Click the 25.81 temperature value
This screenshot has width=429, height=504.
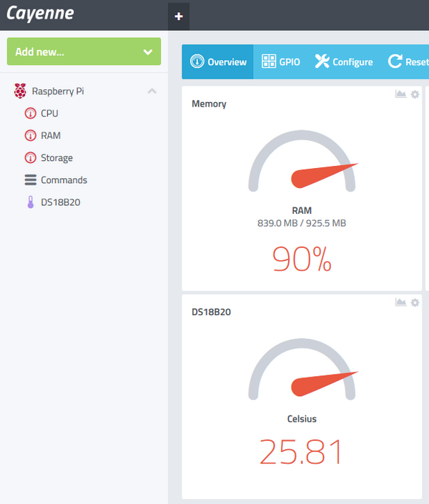pos(300,452)
